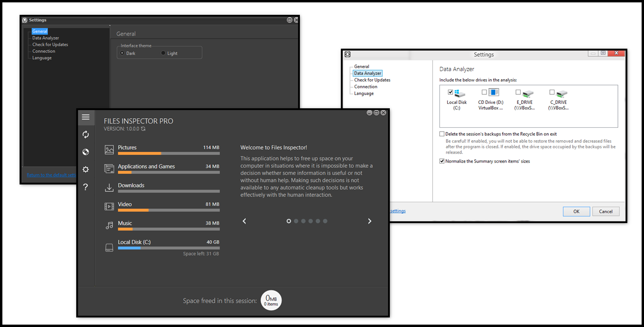Select the first welcome slide dot
644x327 pixels.
point(289,221)
